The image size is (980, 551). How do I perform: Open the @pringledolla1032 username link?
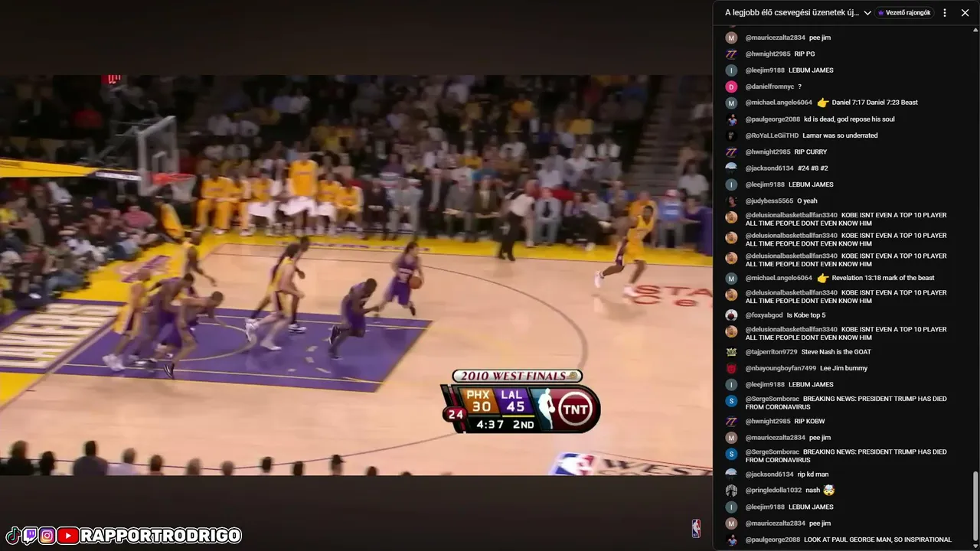pyautogui.click(x=773, y=491)
